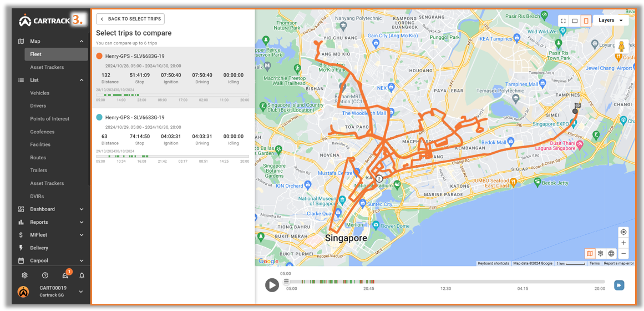
Task: Zoom out on the map
Action: (623, 253)
